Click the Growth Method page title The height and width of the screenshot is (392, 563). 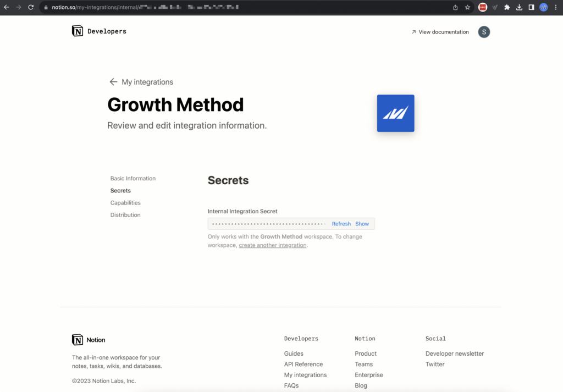tap(175, 105)
